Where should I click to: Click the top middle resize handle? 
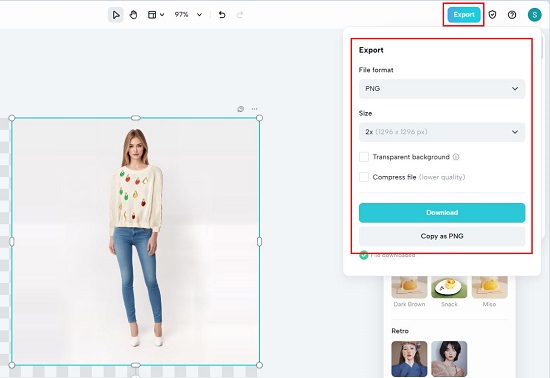point(135,118)
